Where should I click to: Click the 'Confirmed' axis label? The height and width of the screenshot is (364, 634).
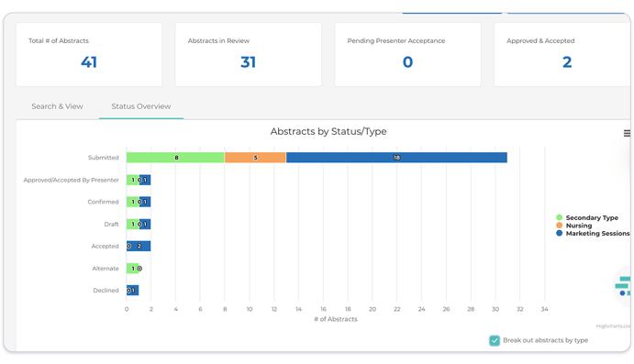click(x=103, y=202)
